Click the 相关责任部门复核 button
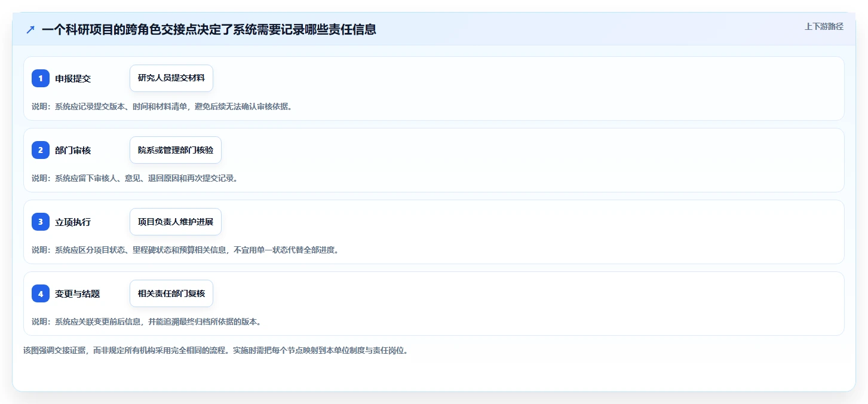868x404 pixels. (171, 293)
